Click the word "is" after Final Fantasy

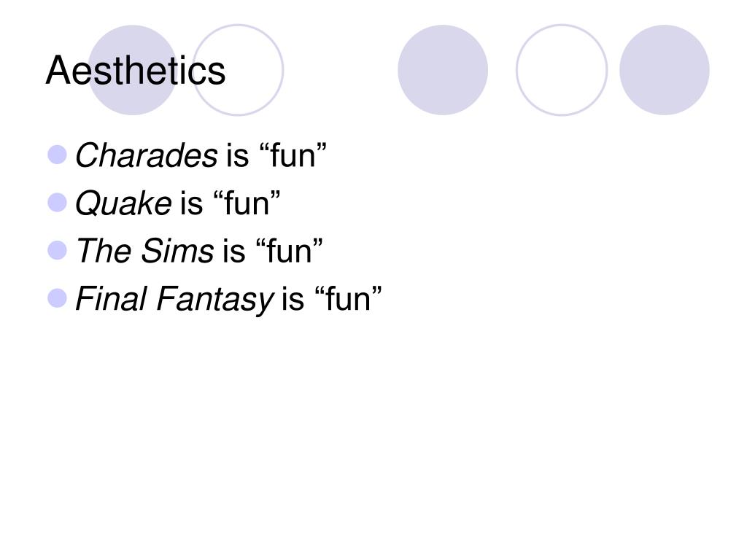[x=292, y=299]
